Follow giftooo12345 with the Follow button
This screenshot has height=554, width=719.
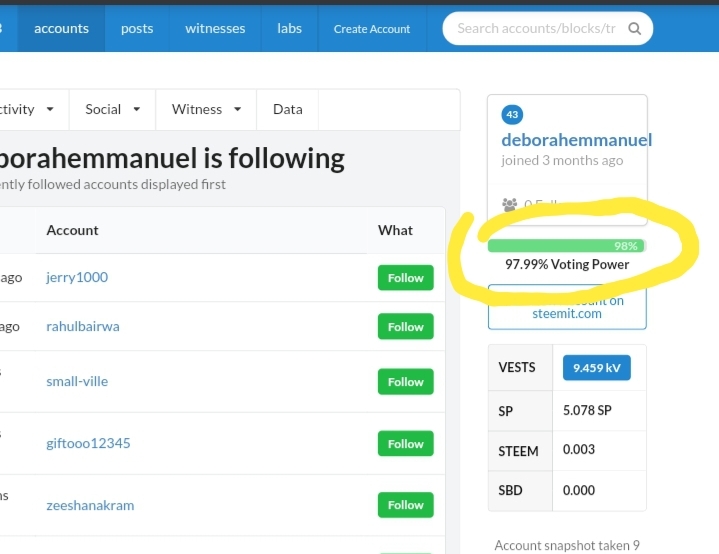pos(405,443)
